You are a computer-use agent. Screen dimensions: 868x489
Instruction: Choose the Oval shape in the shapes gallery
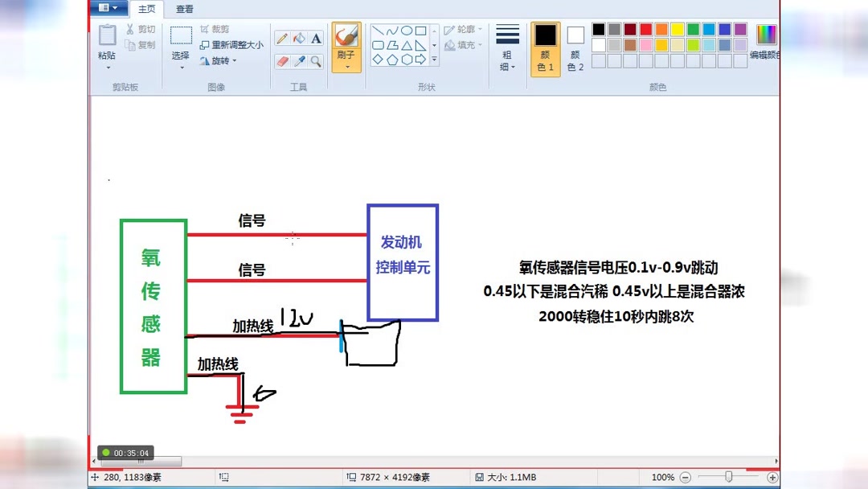[406, 31]
